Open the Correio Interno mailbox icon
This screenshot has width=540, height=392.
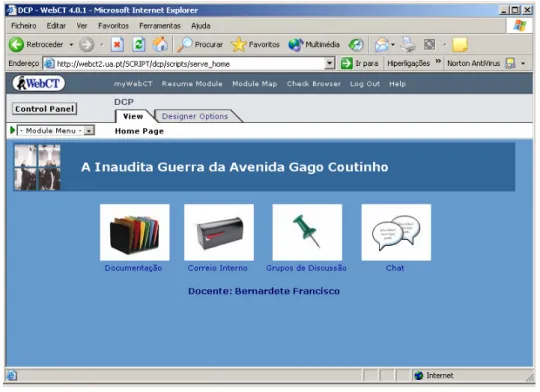coord(219,233)
